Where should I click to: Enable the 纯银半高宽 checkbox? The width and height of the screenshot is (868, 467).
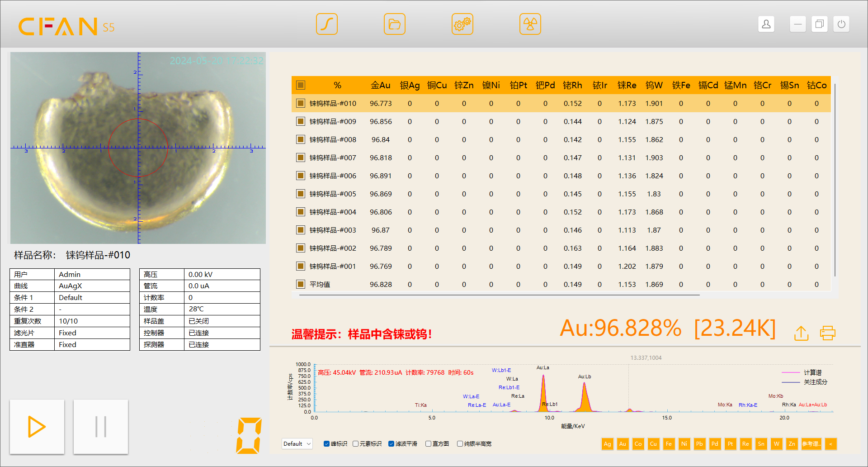[x=460, y=443]
